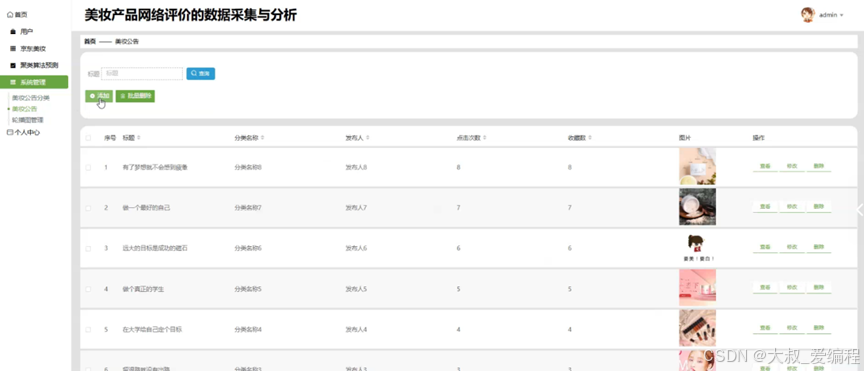Click 修改 for row 3 (发布人6)
Image resolution: width=864 pixels, height=371 pixels.
click(x=792, y=248)
